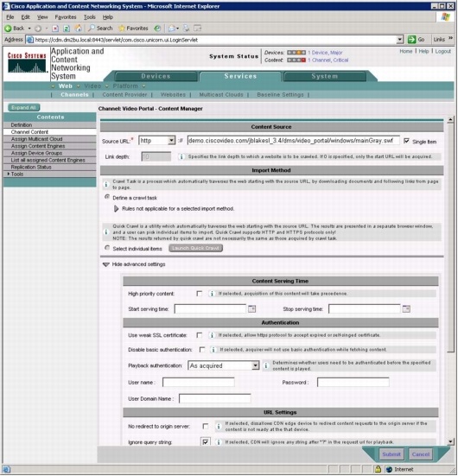Click the info icon for Playback authentication
The width and height of the screenshot is (458, 476).
[x=266, y=365]
